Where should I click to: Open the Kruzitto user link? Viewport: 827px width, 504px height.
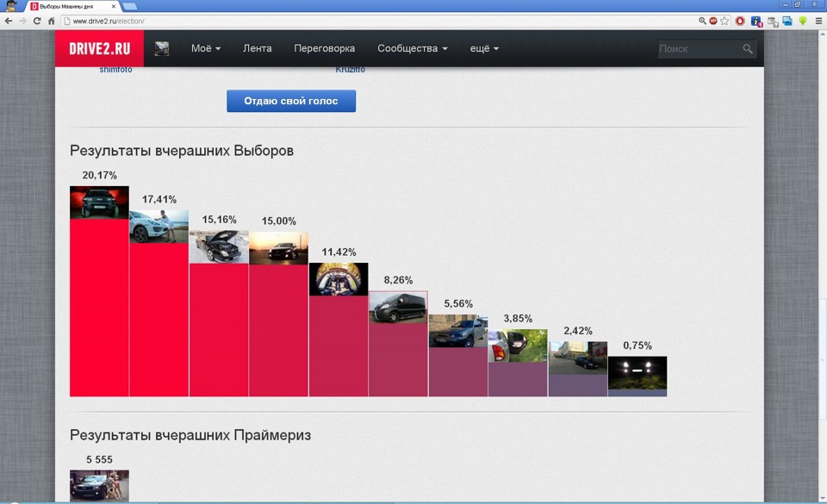(x=351, y=70)
